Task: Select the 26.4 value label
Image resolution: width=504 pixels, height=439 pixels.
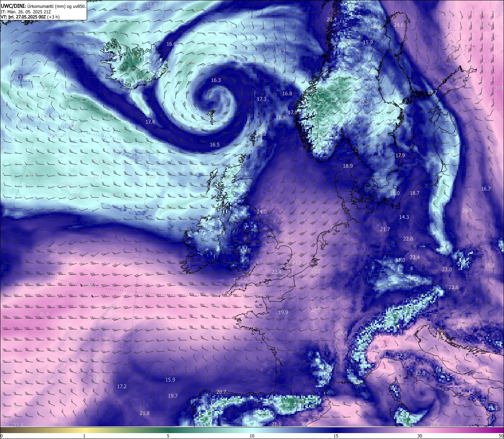Action: coord(342,333)
